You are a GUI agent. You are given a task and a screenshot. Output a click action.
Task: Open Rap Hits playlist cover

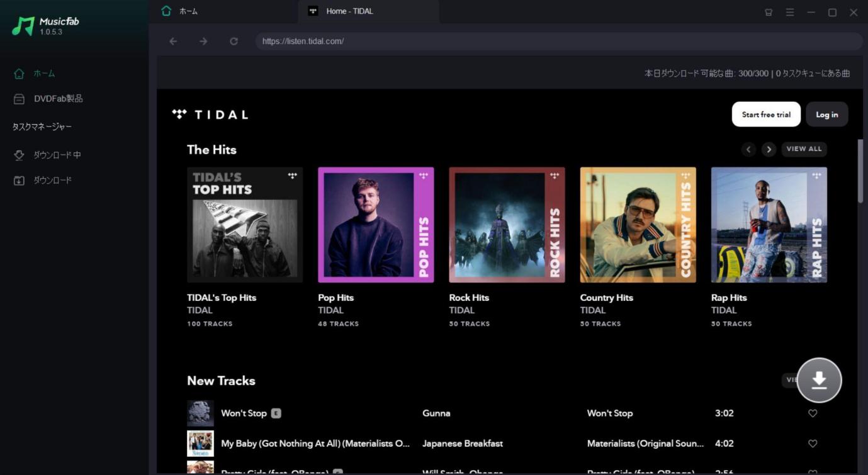pyautogui.click(x=769, y=225)
